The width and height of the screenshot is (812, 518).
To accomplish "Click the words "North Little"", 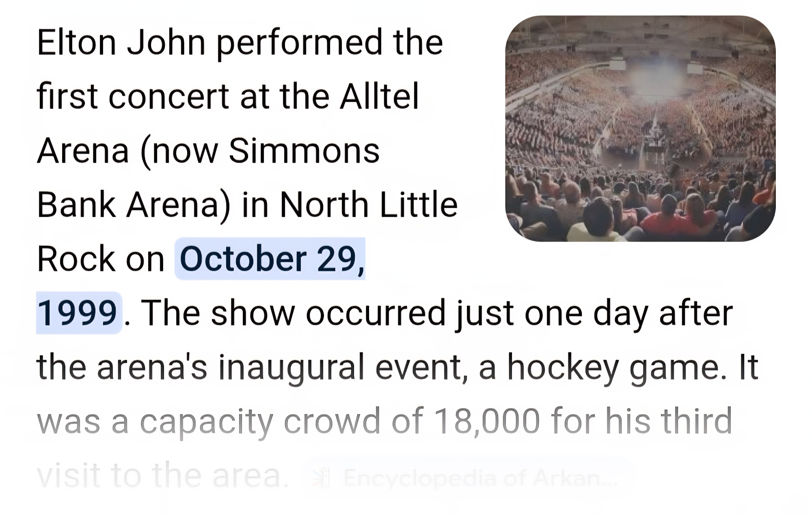I will click(x=369, y=205).
